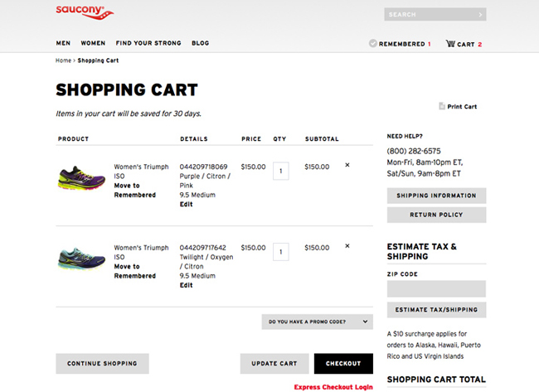This screenshot has height=392, width=539.
Task: Click the Estimate Tax/Shipping button
Action: point(436,310)
